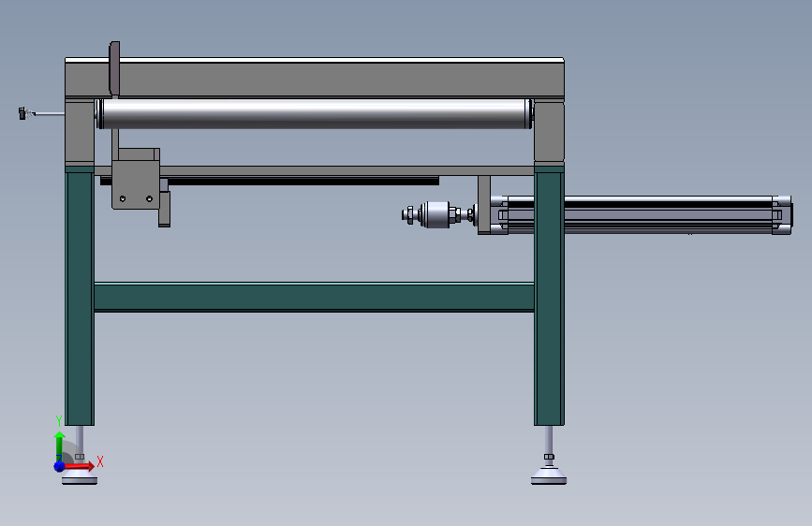Select the left leveling foot pad
The height and width of the screenshot is (526, 812).
[80, 477]
